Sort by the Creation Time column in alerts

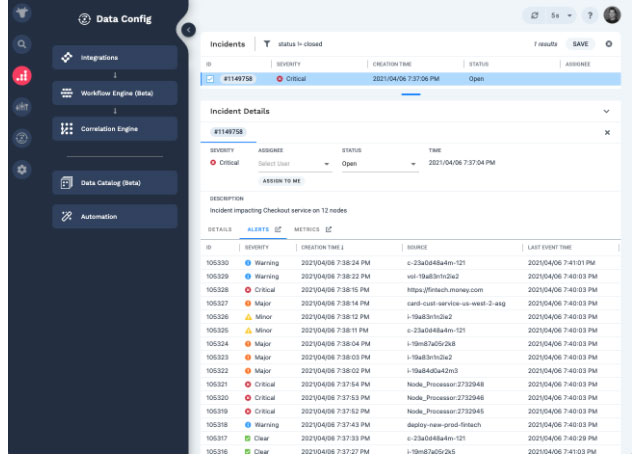coord(322,247)
